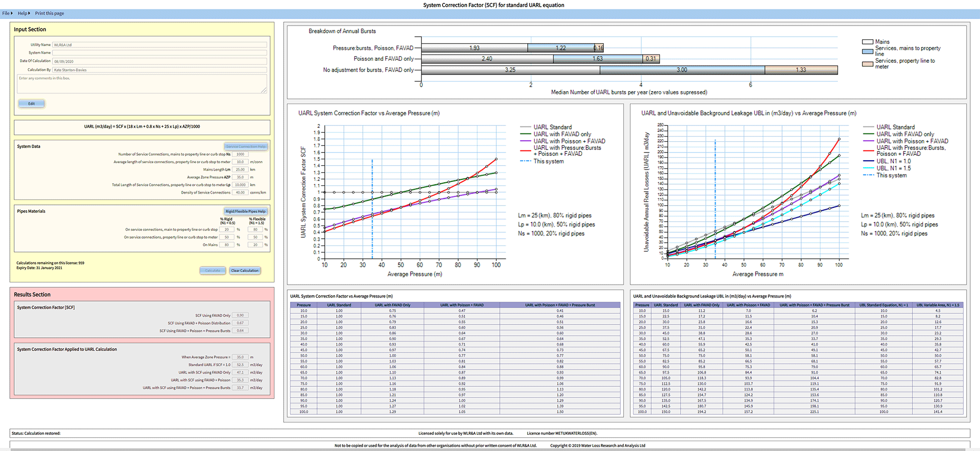Viewport: 980px width, 451px height.
Task: Click the 1.33 bar segment
Action: (x=801, y=70)
